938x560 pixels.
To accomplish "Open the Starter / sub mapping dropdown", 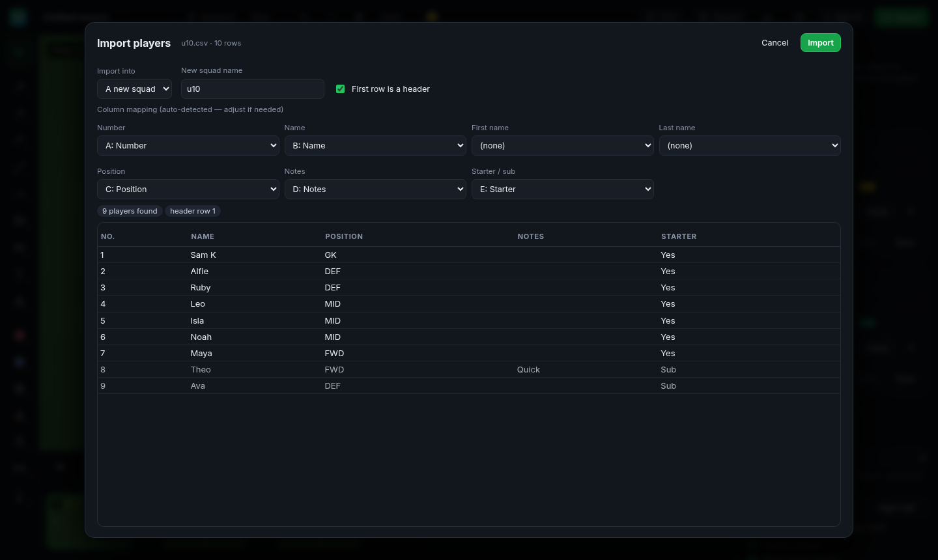I will [563, 189].
